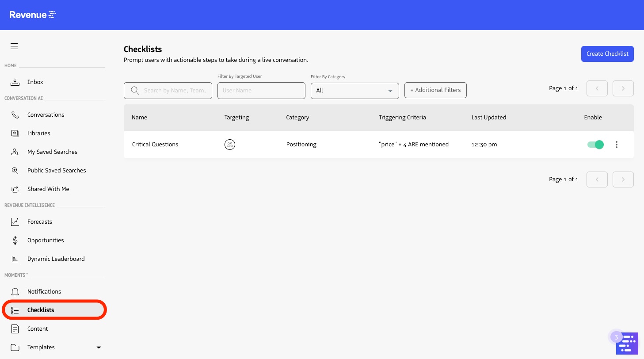The height and width of the screenshot is (359, 644).
Task: Click the 12:30 pm last updated cell
Action: coord(484,144)
